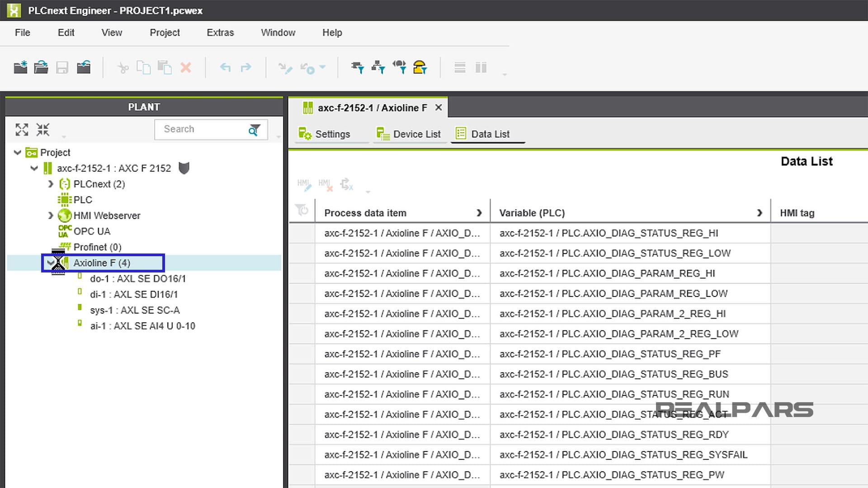
Task: Click the vertical layout columns icon
Action: (x=481, y=68)
